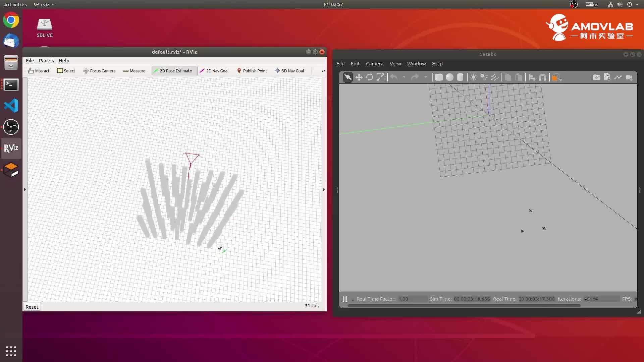
Task: Expand the left RViz side panel arrow
Action: (x=25, y=190)
